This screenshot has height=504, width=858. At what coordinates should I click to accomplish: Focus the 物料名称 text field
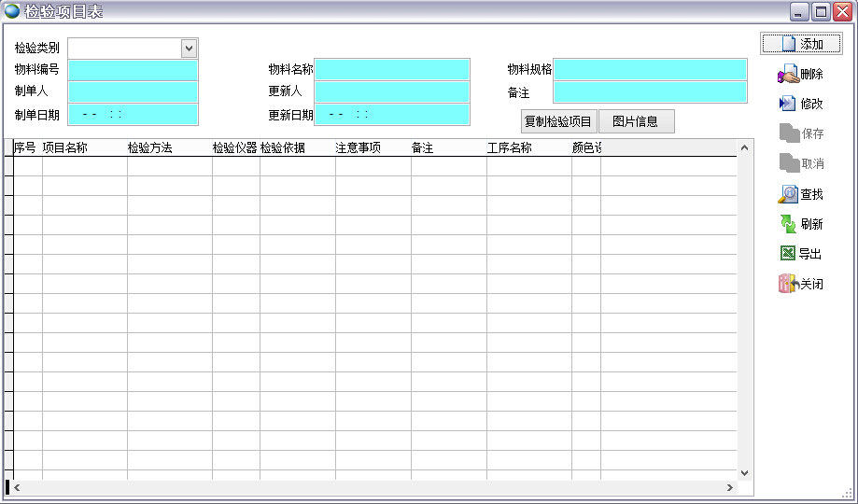click(391, 70)
